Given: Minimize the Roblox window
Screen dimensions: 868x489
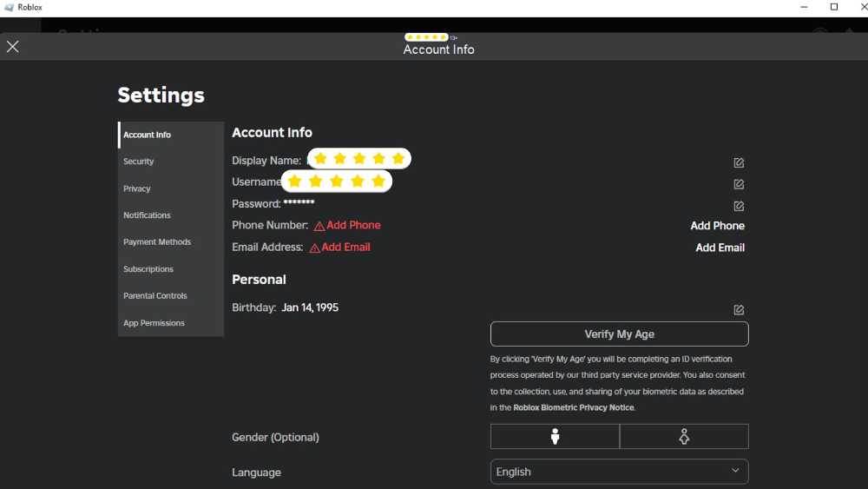Looking at the screenshot, I should [804, 7].
